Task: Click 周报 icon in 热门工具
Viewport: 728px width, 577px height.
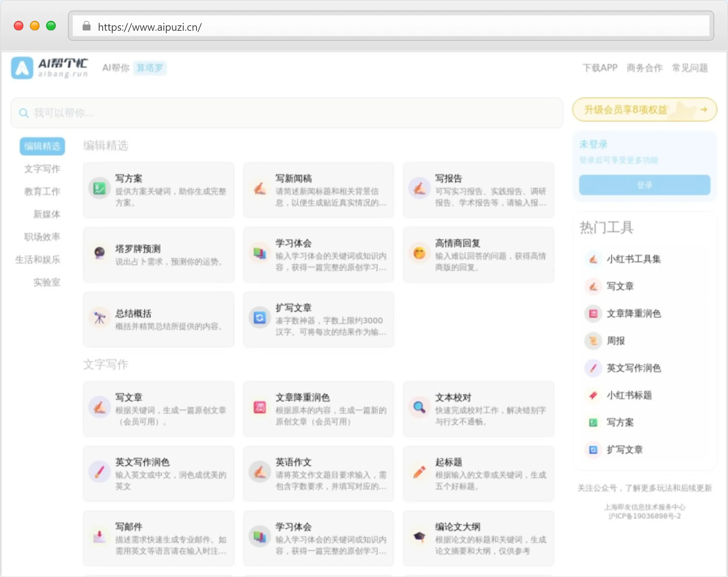Action: (593, 341)
